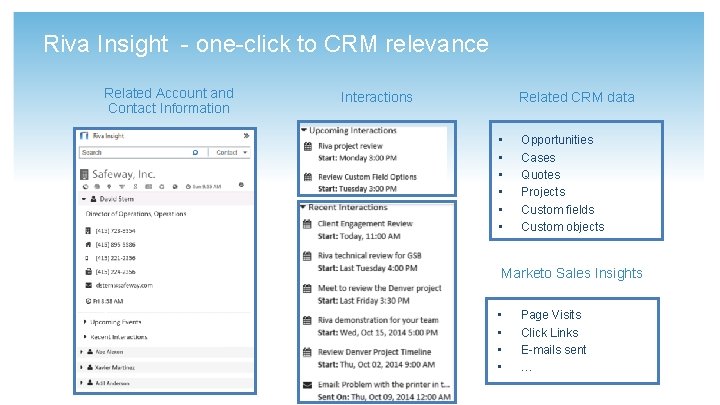720x405 pixels.
Task: Click the search magnifier icon
Action: [195, 152]
